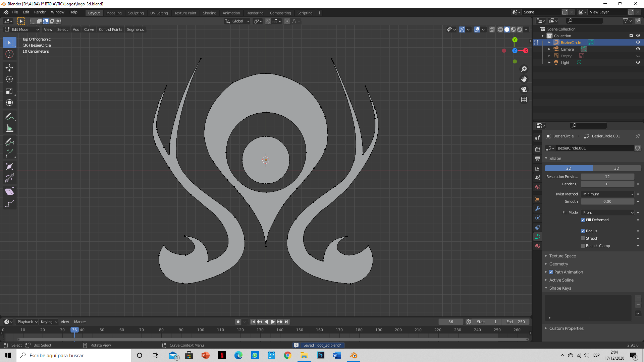
Task: Select the Rotate tool
Action: pos(9,79)
